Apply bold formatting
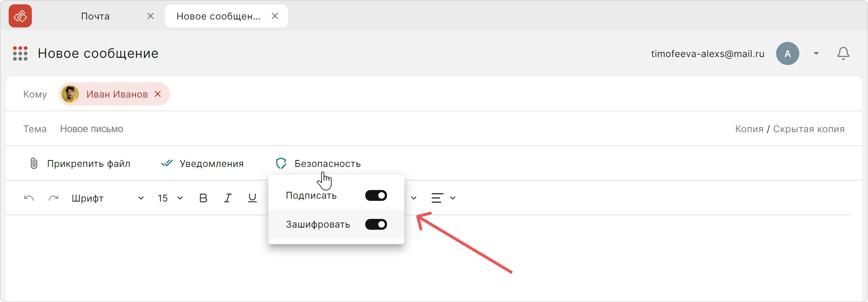Screen dimensions: 868x302 tap(203, 198)
